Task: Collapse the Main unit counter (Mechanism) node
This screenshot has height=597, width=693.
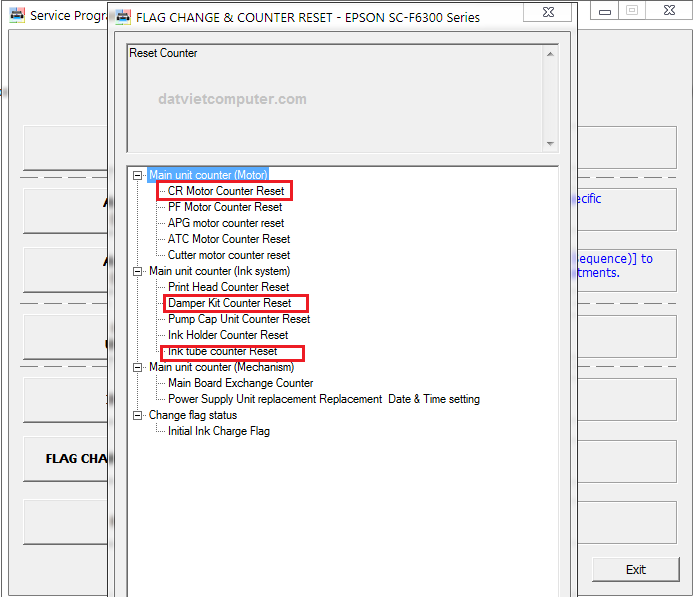Action: point(137,367)
